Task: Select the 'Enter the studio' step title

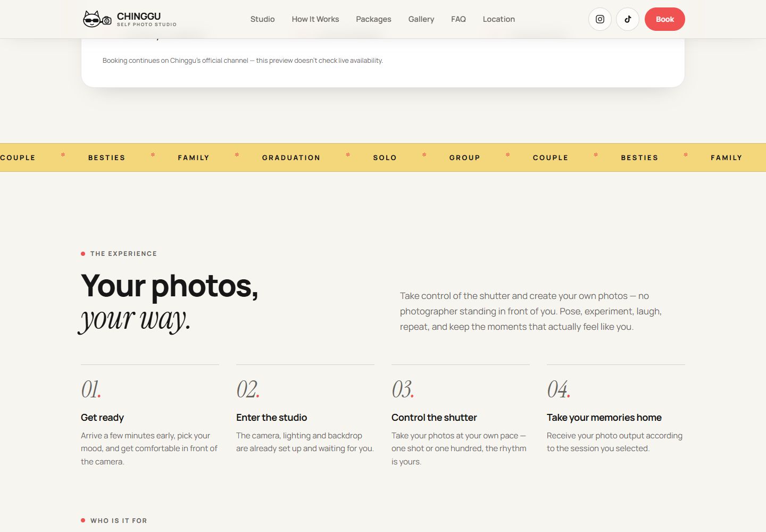Action: coord(272,418)
